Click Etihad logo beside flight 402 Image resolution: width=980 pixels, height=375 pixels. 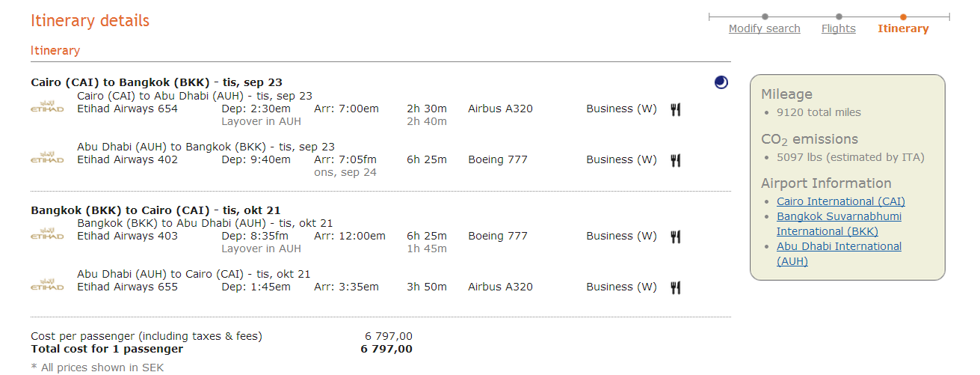47,157
